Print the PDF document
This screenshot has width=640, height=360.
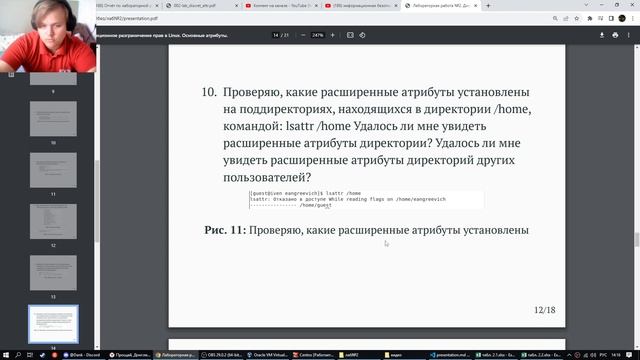click(x=615, y=36)
